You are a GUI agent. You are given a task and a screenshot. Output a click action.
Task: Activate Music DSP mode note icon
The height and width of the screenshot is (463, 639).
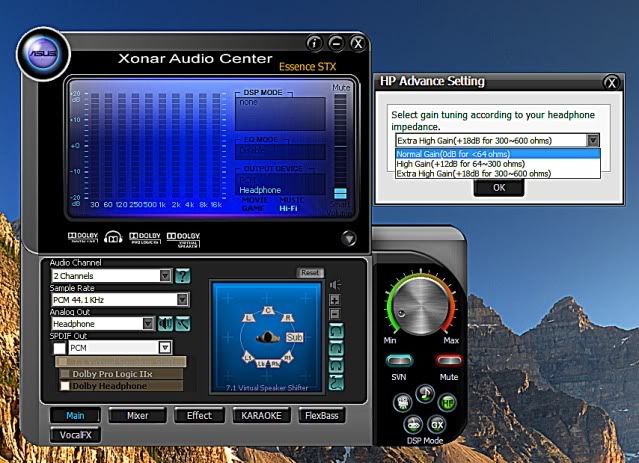click(425, 394)
